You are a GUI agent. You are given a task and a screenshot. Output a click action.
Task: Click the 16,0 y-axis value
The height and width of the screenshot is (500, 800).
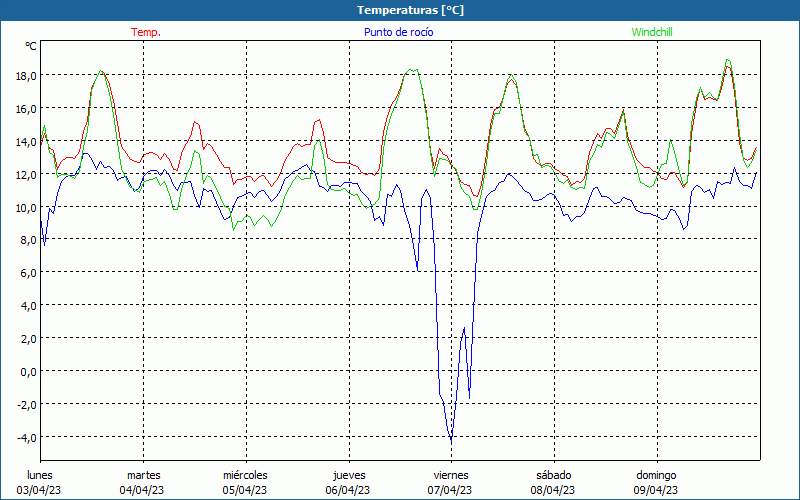click(x=27, y=108)
